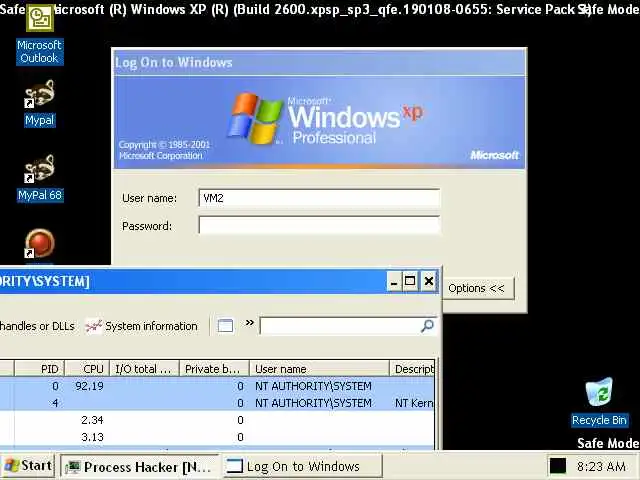Sort processes by CPU column header
The width and height of the screenshot is (640, 480).
point(87,369)
